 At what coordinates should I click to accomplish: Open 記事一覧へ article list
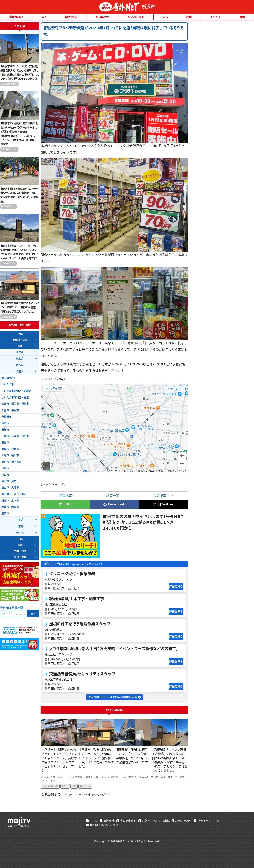(114, 496)
